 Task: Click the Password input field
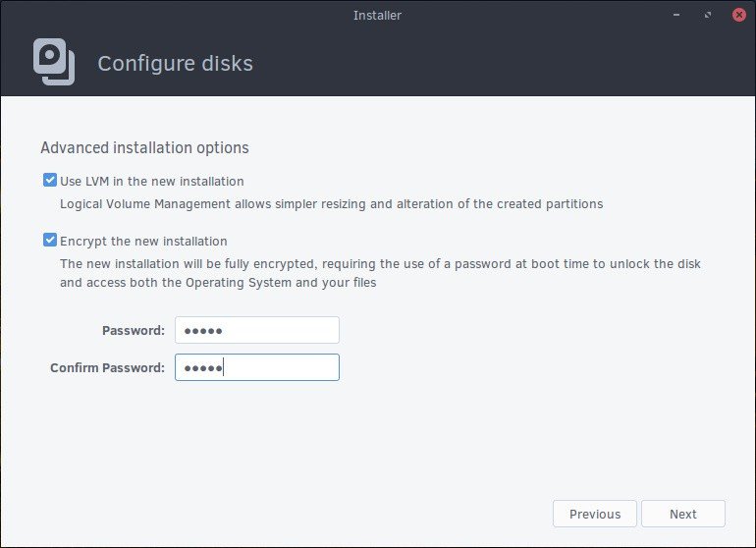pyautogui.click(x=256, y=330)
